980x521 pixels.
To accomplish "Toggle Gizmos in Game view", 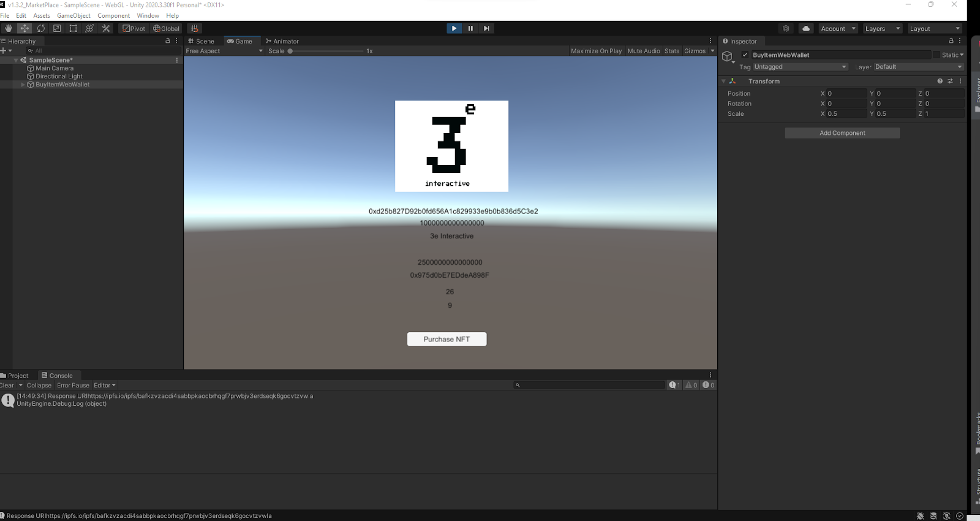I will (695, 51).
